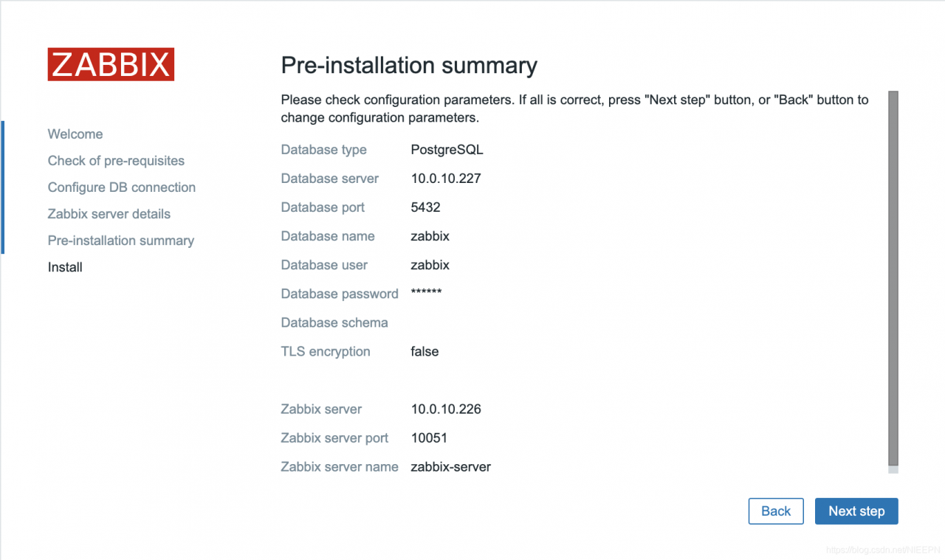Click the Zabbix server IP 10.0.10.226
This screenshot has height=560, width=945.
click(446, 409)
